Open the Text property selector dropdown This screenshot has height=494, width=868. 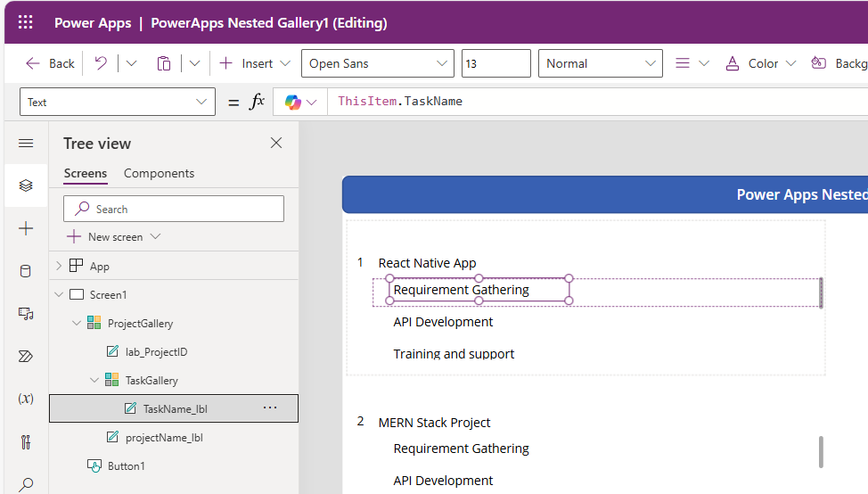coord(118,102)
